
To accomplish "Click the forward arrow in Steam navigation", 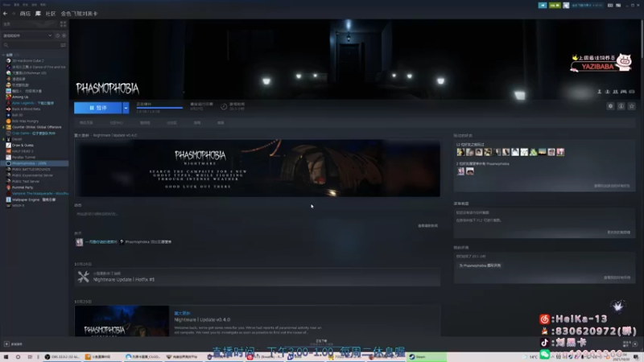I will 13,14.
